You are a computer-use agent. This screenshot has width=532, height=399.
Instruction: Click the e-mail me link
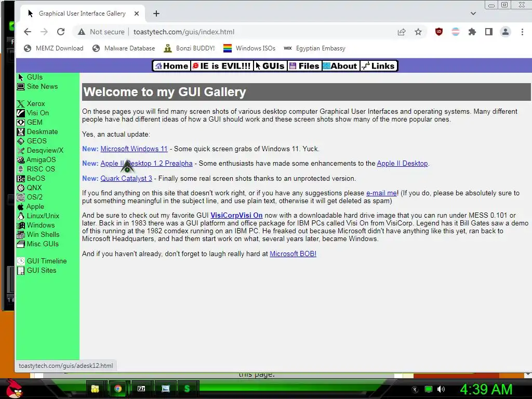tap(381, 193)
